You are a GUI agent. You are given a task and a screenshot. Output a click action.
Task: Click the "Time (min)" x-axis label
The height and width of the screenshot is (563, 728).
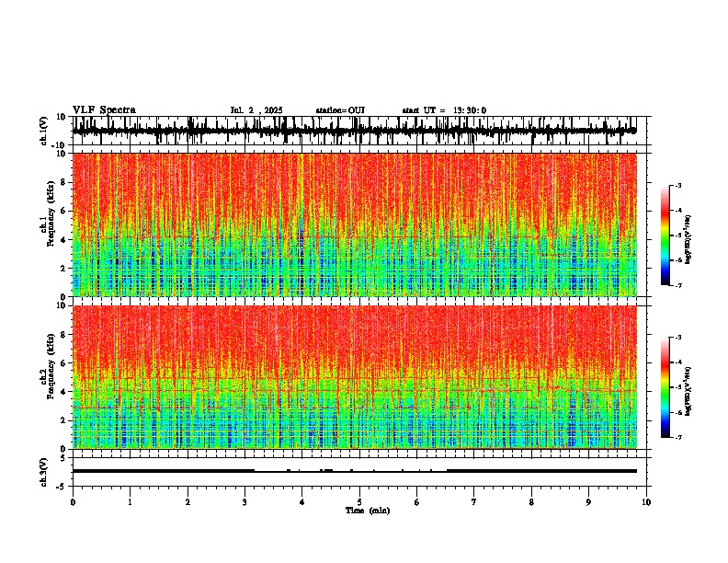click(368, 511)
